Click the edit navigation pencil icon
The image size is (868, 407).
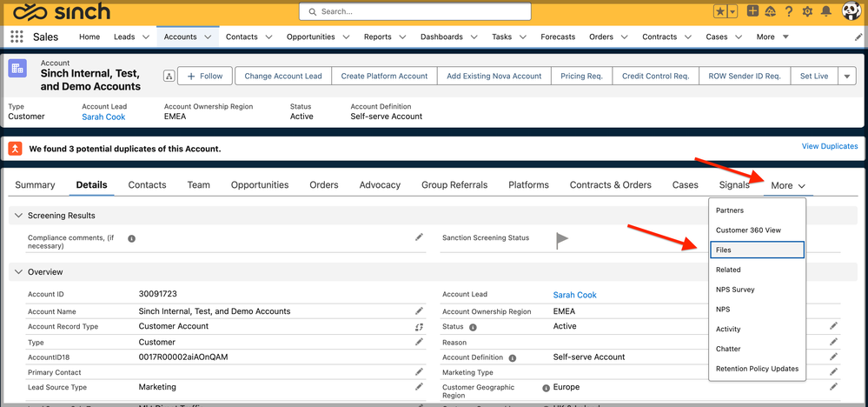pyautogui.click(x=858, y=37)
